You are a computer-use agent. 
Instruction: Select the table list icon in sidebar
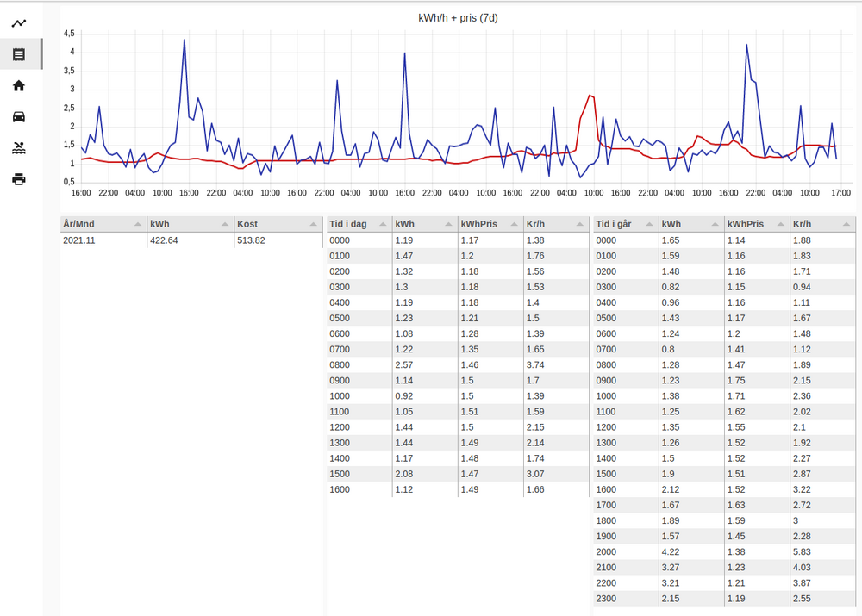[x=18, y=54]
